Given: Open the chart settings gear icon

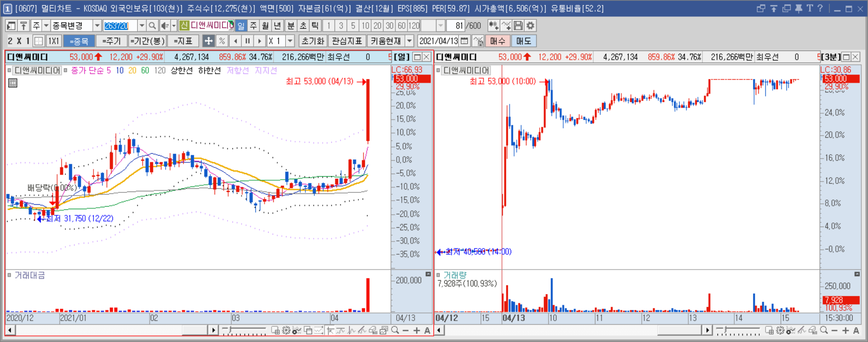Looking at the screenshot, I should pos(531,26).
